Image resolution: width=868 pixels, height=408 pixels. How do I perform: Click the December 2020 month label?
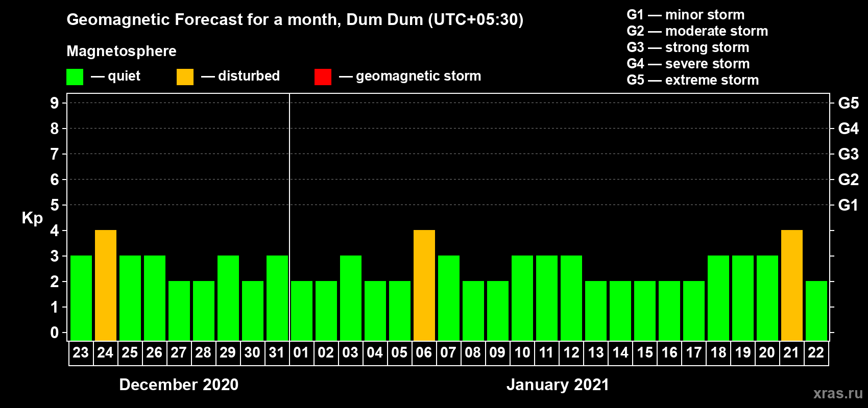point(179,385)
